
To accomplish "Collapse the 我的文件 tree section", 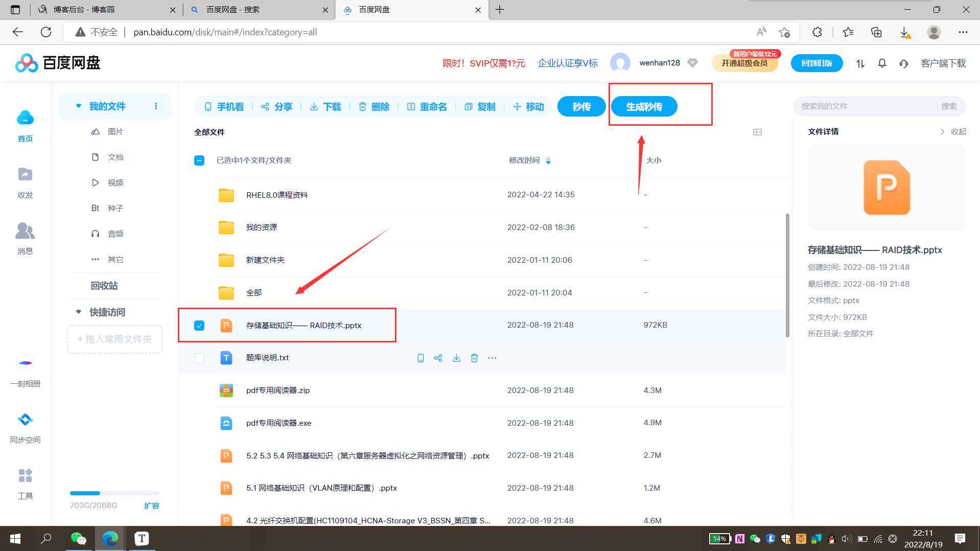I will (x=78, y=106).
